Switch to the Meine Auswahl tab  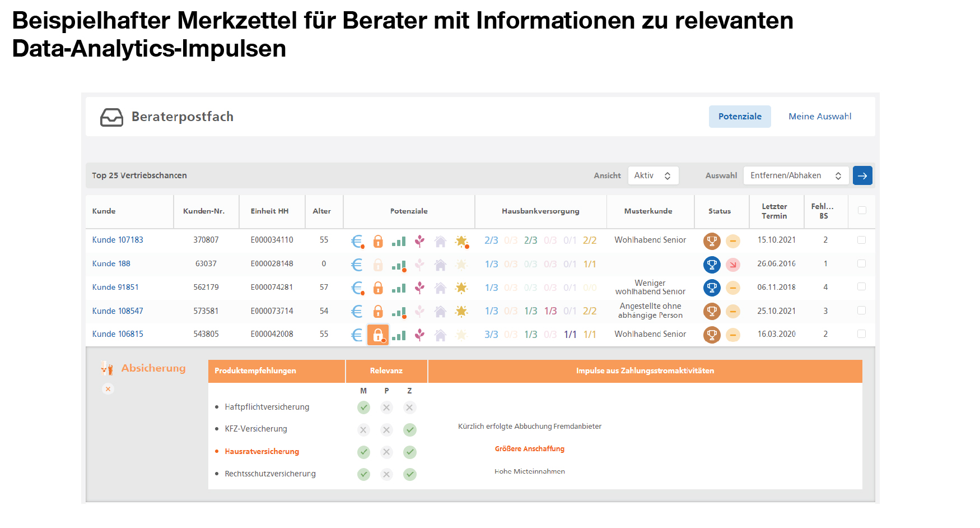(819, 116)
